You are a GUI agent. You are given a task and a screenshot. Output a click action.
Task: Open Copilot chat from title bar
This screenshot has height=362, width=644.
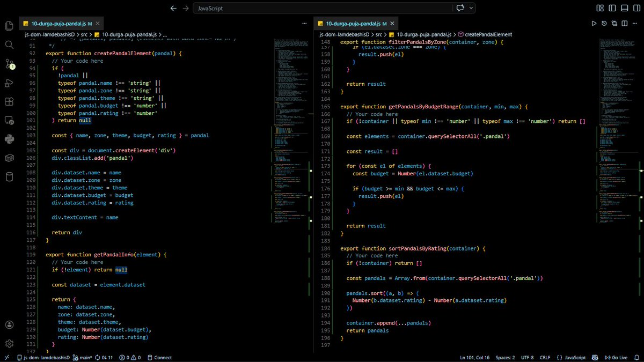[x=460, y=8]
